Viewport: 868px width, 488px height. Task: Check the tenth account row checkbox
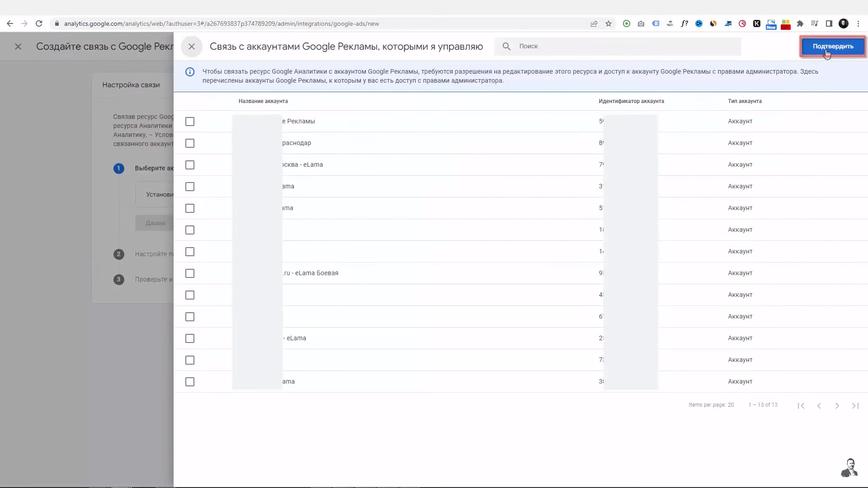pyautogui.click(x=190, y=317)
